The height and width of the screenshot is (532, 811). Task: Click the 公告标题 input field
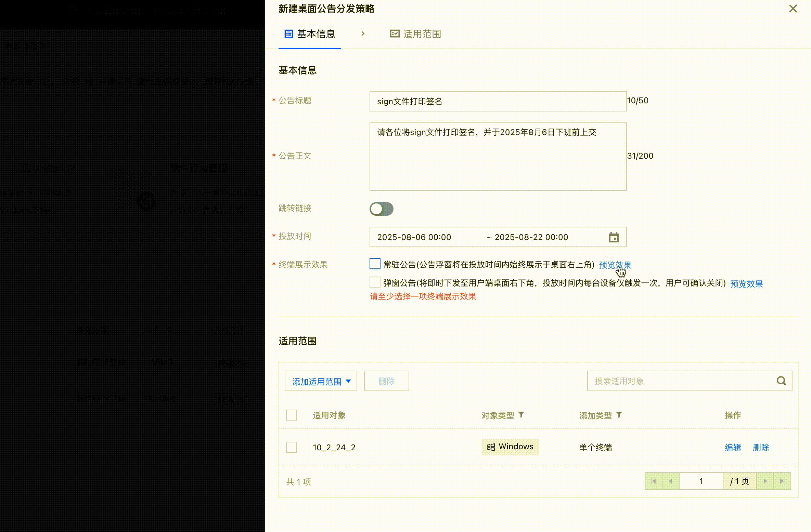point(498,101)
